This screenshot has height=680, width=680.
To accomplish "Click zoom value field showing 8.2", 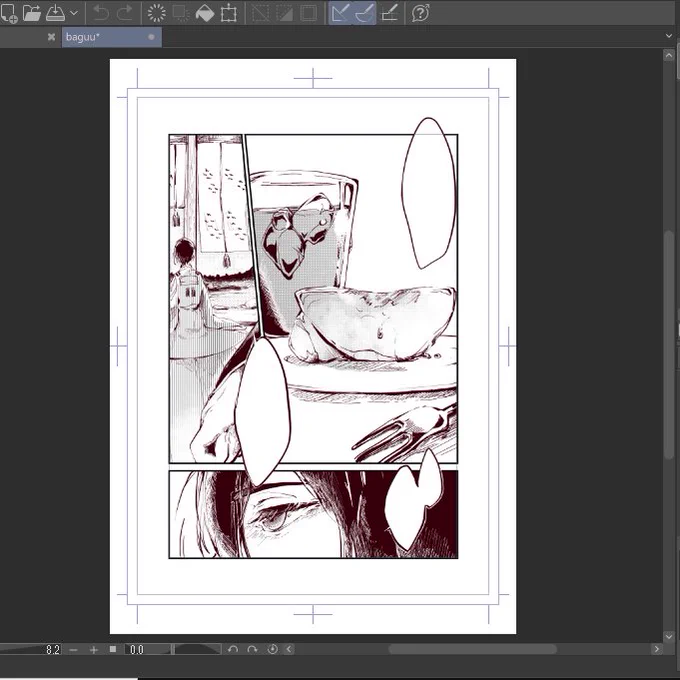I will pos(30,649).
